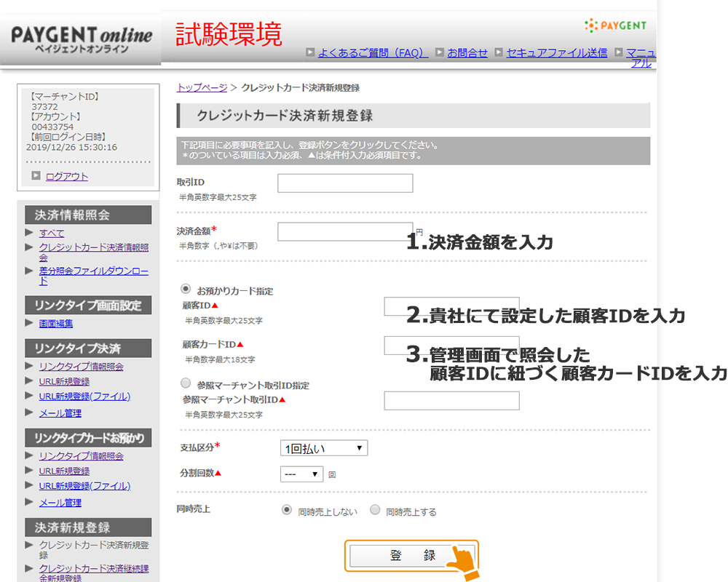728x582 pixels.
Task: Focus the 顧客ID input field
Action: click(x=451, y=307)
